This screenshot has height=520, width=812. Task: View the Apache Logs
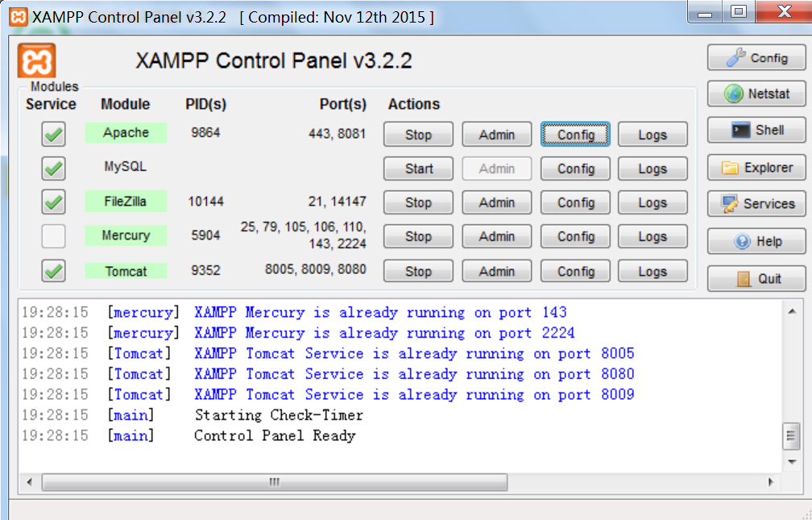652,135
